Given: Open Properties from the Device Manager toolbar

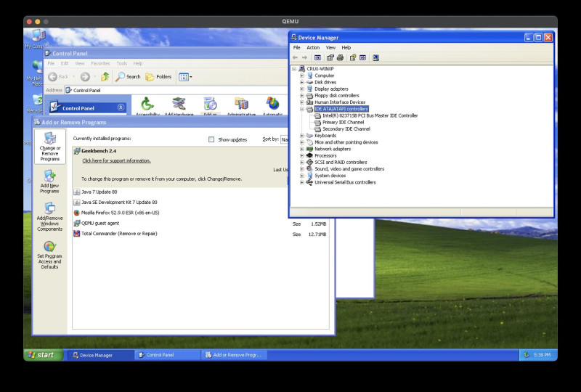Looking at the screenshot, I should click(330, 58).
